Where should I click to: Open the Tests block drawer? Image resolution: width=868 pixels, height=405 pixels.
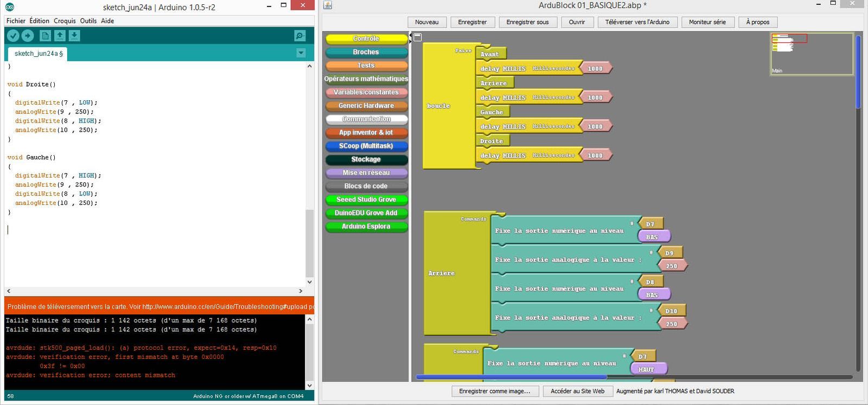point(366,66)
